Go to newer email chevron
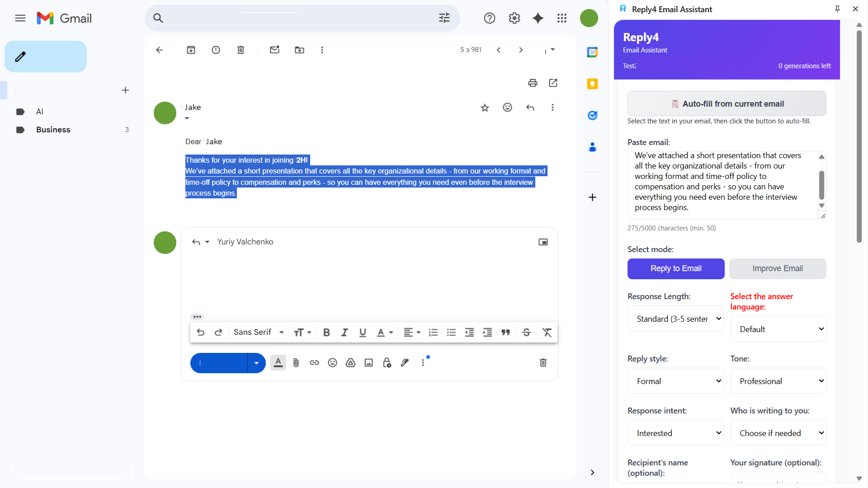Image resolution: width=868 pixels, height=488 pixels. point(499,50)
